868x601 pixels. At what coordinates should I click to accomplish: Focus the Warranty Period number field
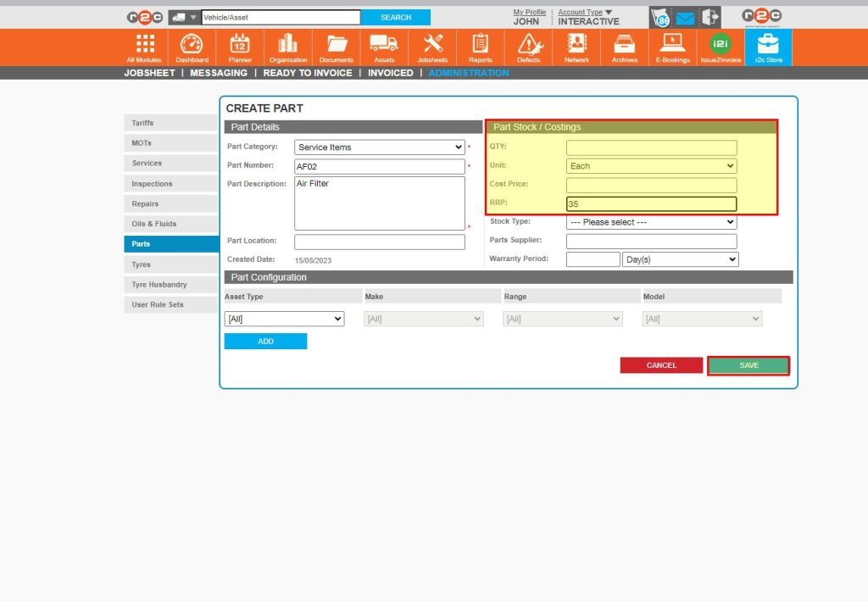pos(593,259)
